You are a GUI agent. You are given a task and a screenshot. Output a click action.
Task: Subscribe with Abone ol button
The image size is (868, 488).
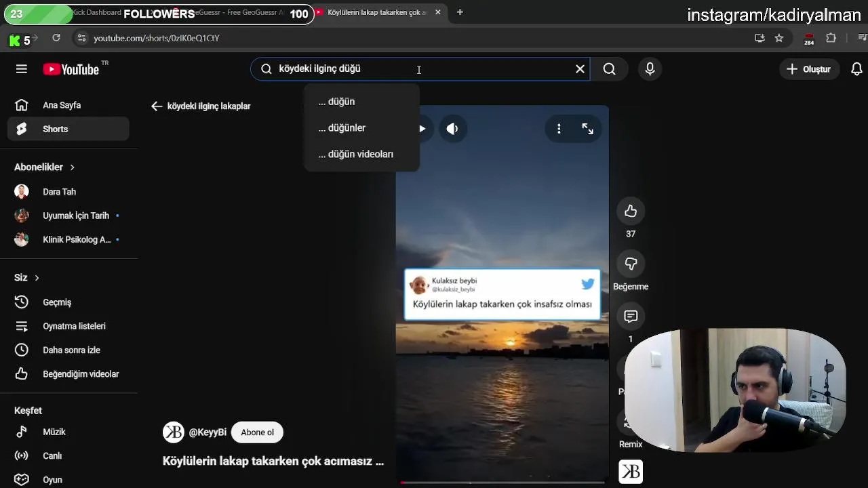coord(257,432)
